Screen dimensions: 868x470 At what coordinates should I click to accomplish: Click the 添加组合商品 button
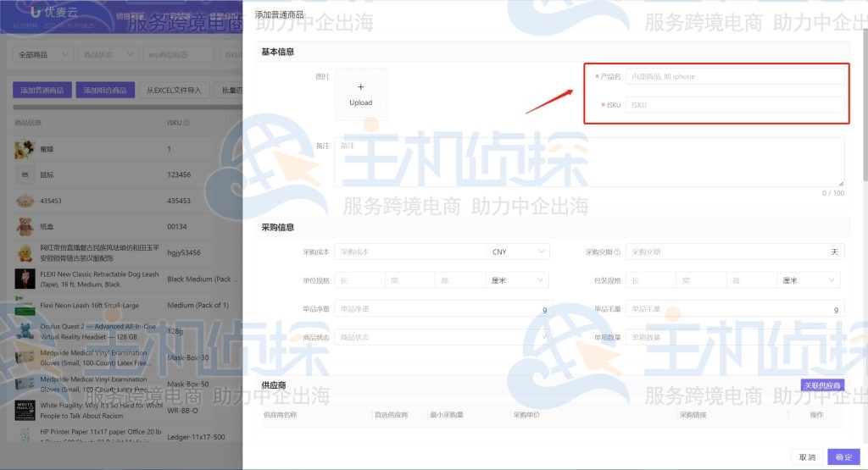click(105, 90)
